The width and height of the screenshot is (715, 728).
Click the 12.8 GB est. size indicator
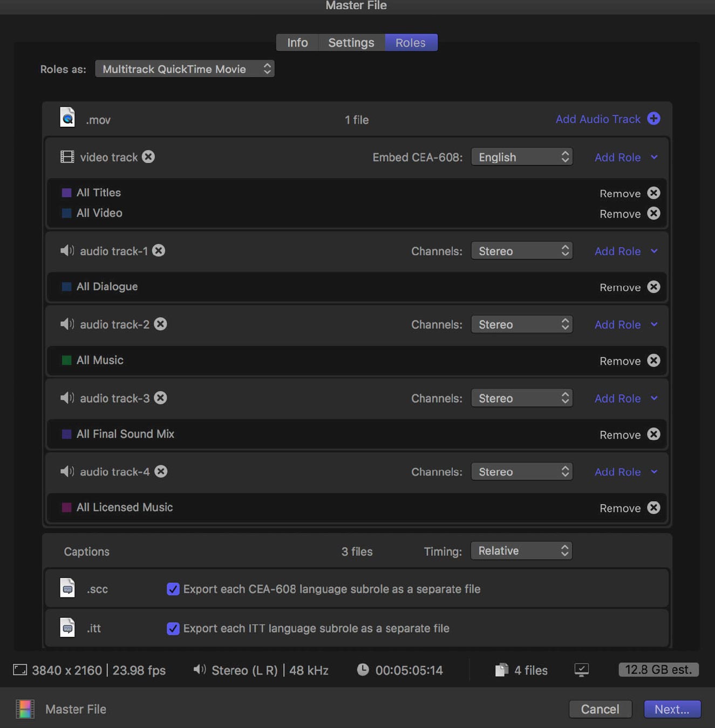[658, 670]
